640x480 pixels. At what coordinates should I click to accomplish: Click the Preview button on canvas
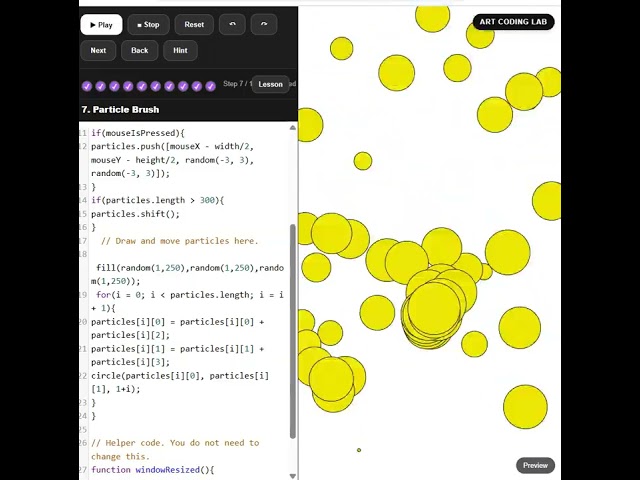coord(535,465)
